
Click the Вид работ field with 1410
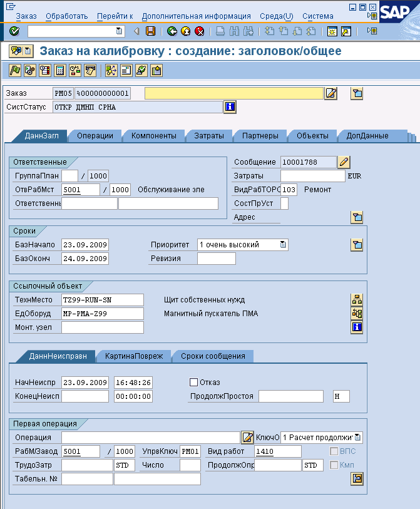[x=277, y=451]
